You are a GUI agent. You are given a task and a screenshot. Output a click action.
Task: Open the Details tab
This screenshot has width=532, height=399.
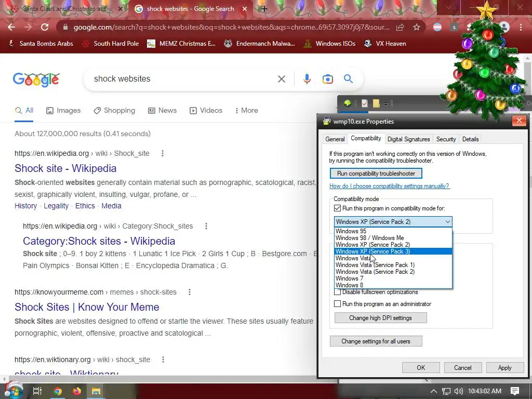(470, 139)
